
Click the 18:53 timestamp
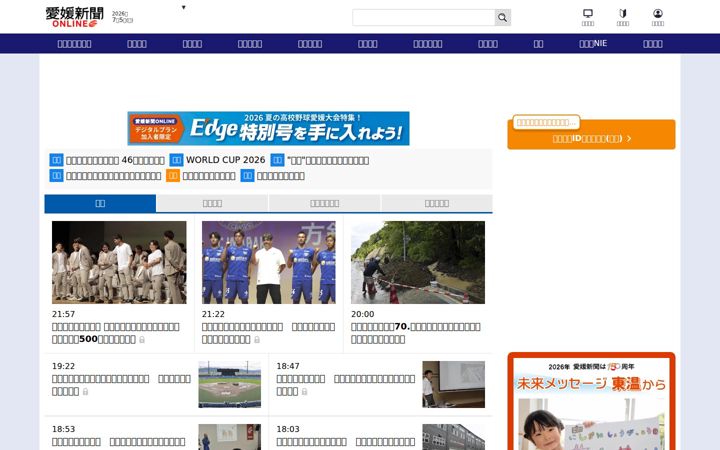pyautogui.click(x=63, y=429)
